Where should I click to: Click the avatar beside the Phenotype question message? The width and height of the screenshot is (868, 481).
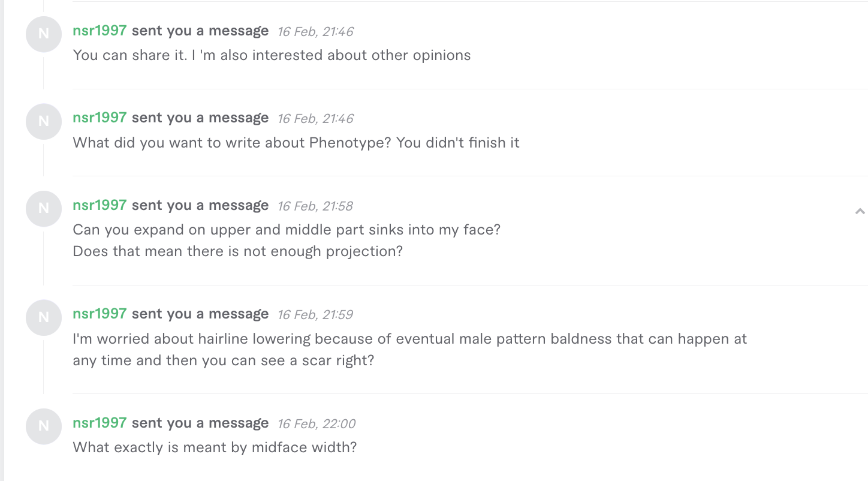tap(44, 121)
